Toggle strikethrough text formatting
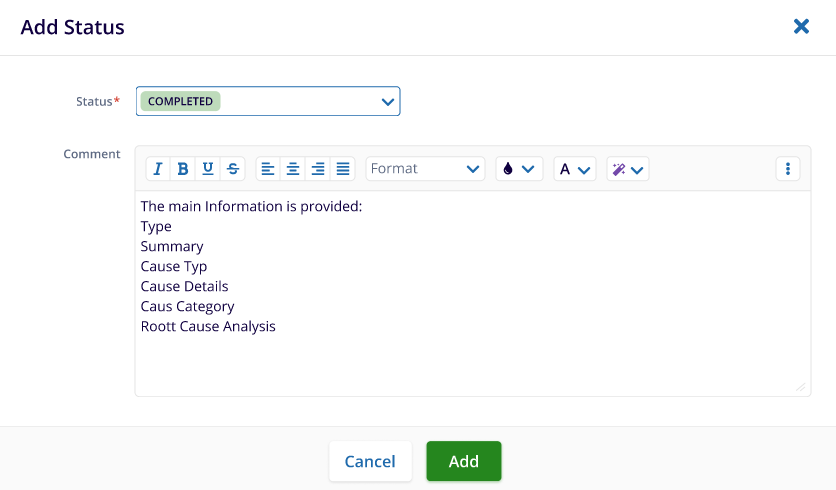The image size is (836, 490). 233,169
